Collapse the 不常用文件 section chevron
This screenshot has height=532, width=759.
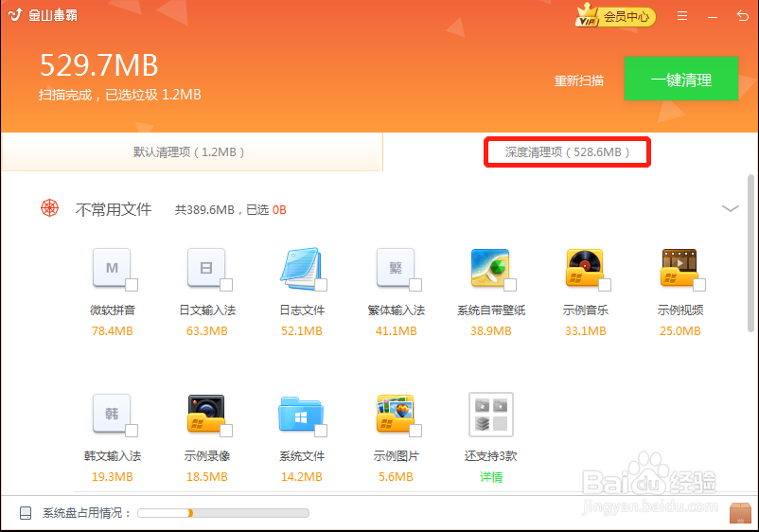pos(730,208)
